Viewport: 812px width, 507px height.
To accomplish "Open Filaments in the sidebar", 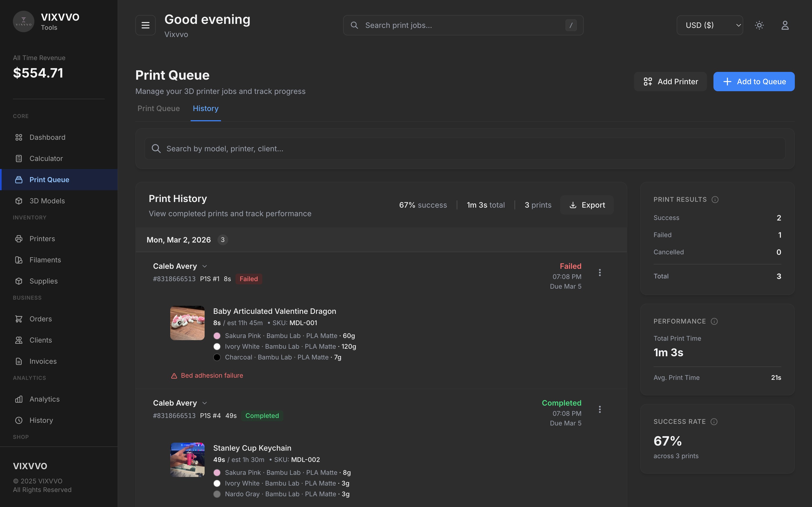I will (45, 260).
